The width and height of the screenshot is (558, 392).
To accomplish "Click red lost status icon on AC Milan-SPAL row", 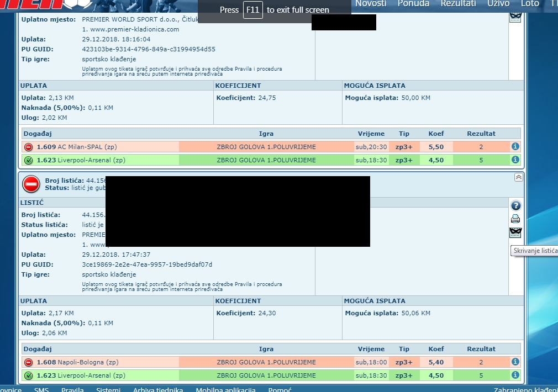I will tap(29, 147).
